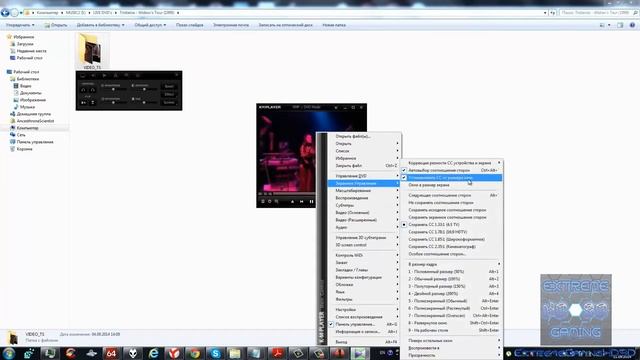Expand 'Избранное' submenu in KMPlayer menu
This screenshot has height=360, width=640.
pos(364,158)
